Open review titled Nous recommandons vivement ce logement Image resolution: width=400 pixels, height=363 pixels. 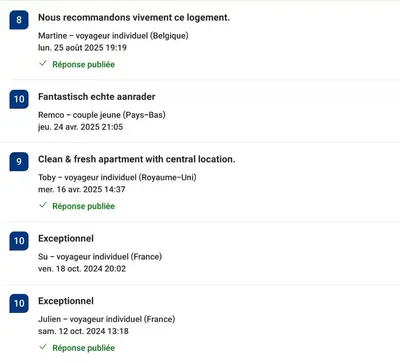(134, 17)
